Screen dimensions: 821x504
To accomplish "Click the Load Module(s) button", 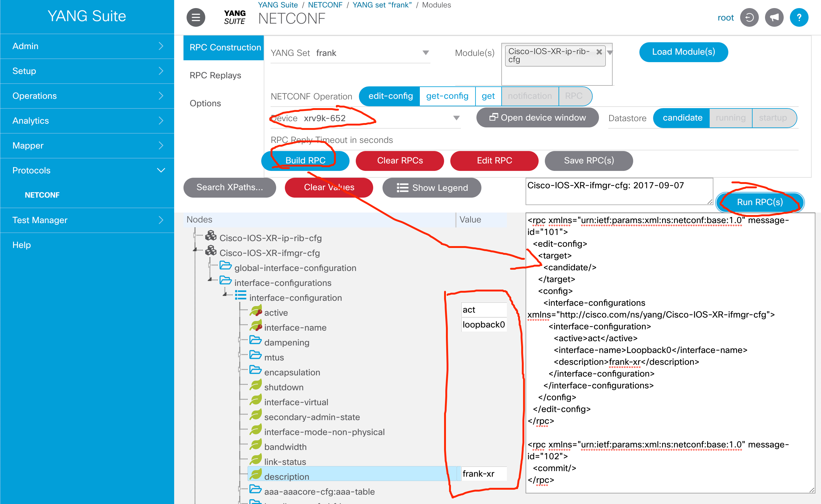I will coord(683,52).
